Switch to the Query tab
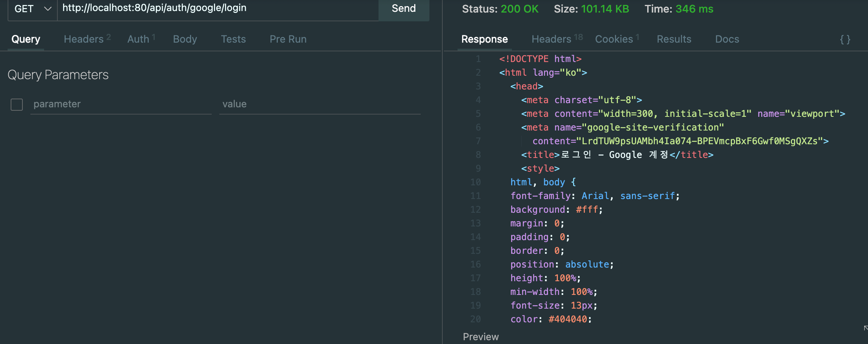The width and height of the screenshot is (868, 344). [26, 39]
